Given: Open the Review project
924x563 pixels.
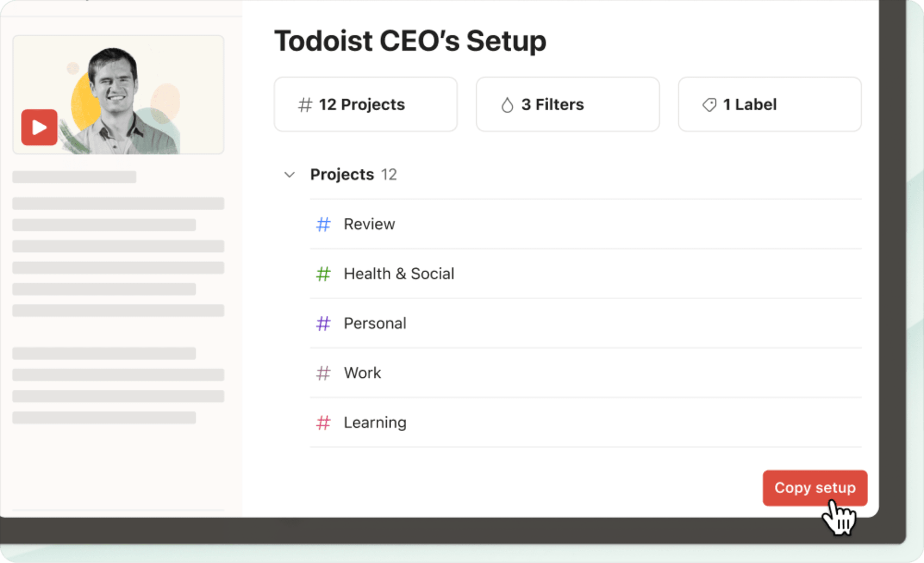Looking at the screenshot, I should pyautogui.click(x=369, y=224).
